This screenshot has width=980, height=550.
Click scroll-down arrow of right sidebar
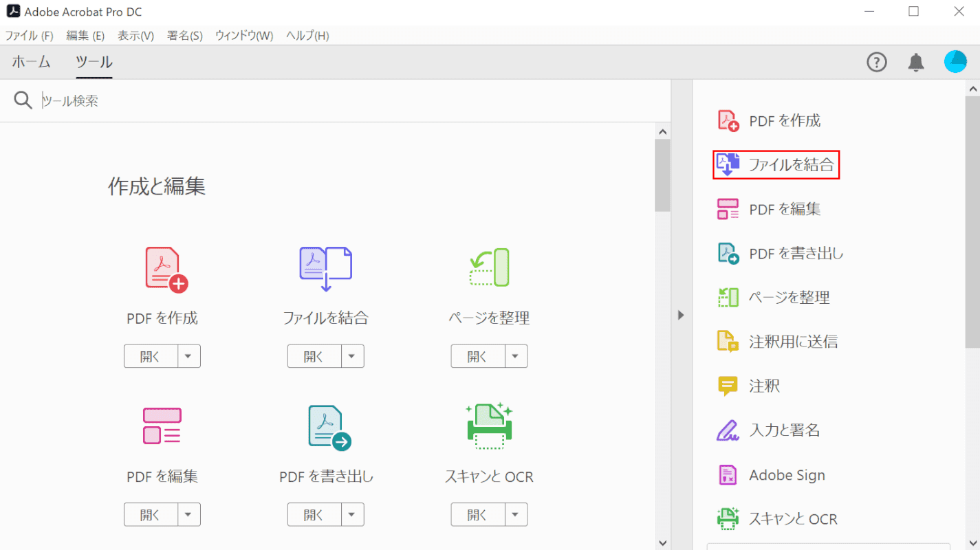[972, 542]
